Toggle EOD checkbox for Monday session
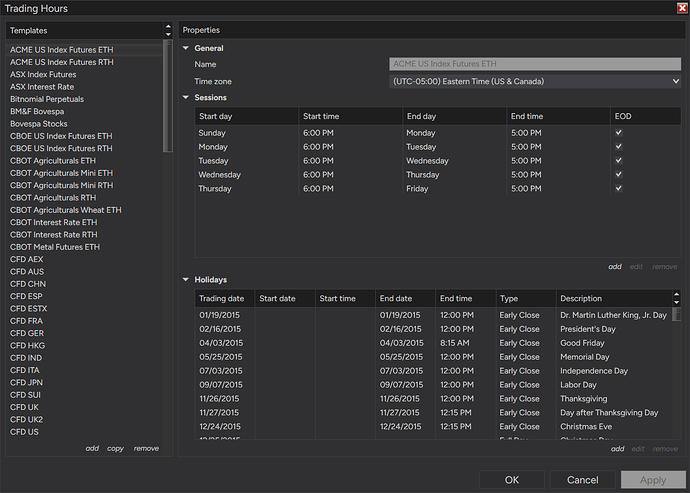 click(x=619, y=147)
